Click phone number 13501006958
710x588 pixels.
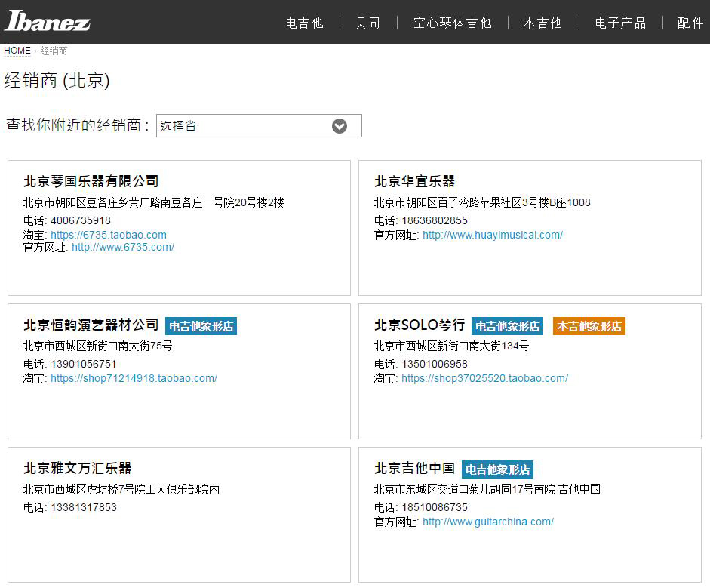435,364
